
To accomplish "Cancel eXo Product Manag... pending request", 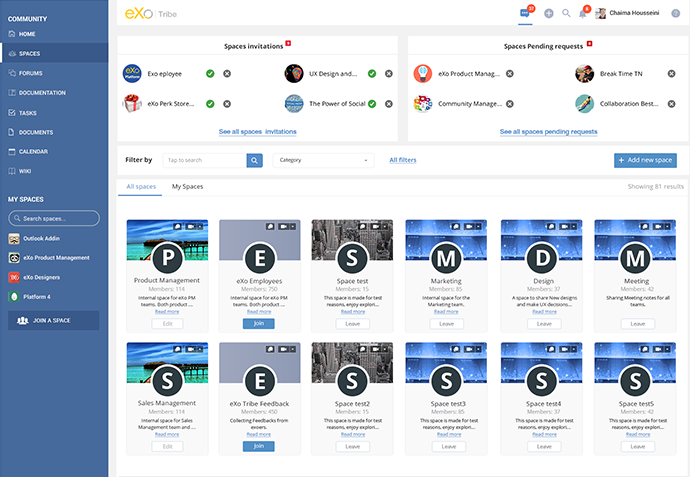I will pyautogui.click(x=510, y=73).
